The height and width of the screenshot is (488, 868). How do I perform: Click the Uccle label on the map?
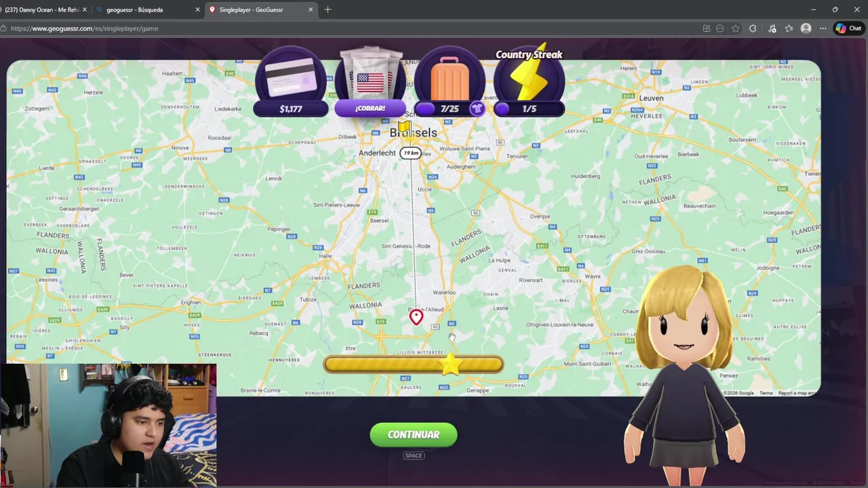[x=425, y=189]
